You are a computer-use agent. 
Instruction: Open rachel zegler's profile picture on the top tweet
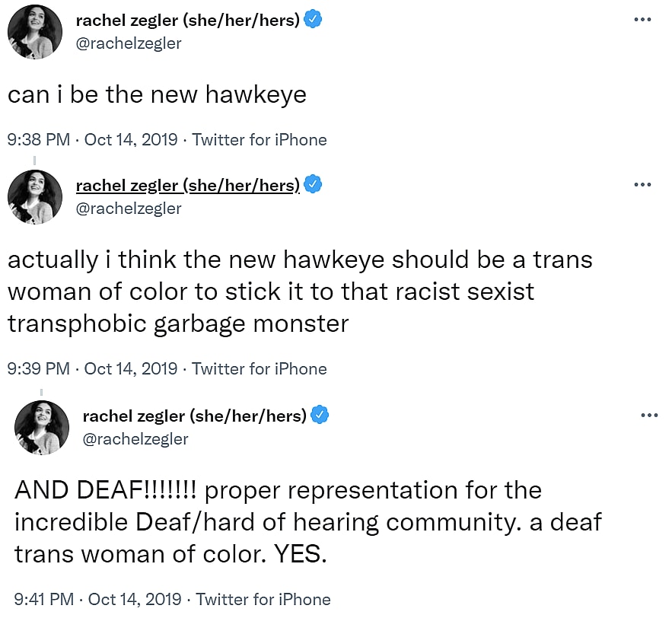click(x=34, y=32)
